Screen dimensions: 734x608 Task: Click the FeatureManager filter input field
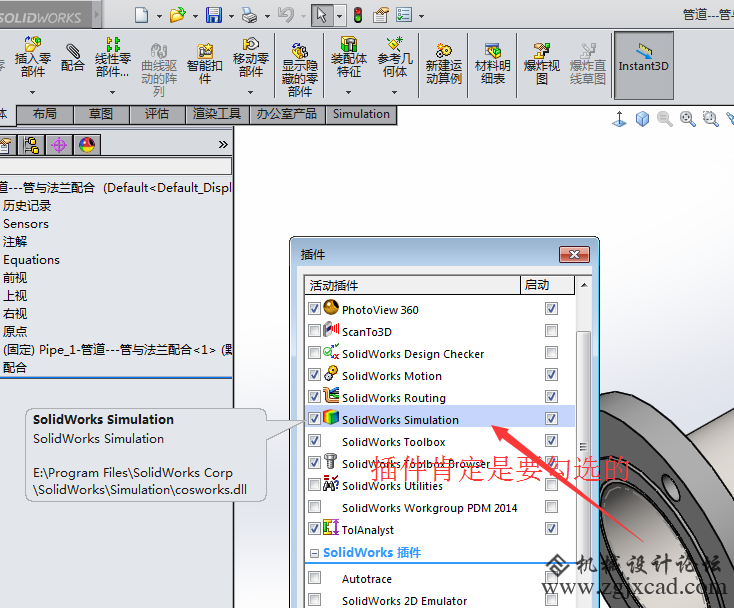click(116, 166)
